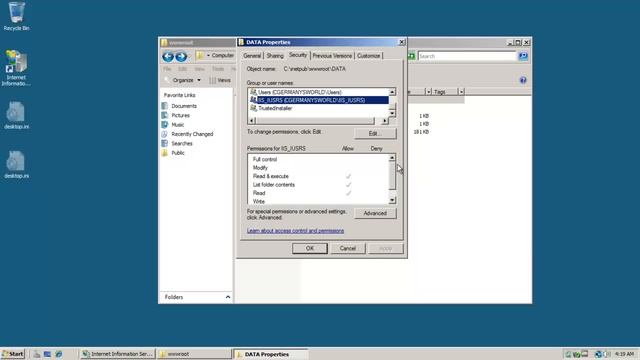Click first quick launch icon beside Start
Image resolution: width=640 pixels, height=360 pixels.
(x=37, y=354)
